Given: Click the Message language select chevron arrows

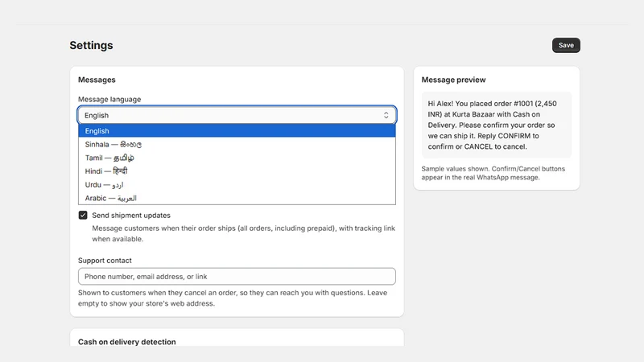Looking at the screenshot, I should click(x=386, y=115).
